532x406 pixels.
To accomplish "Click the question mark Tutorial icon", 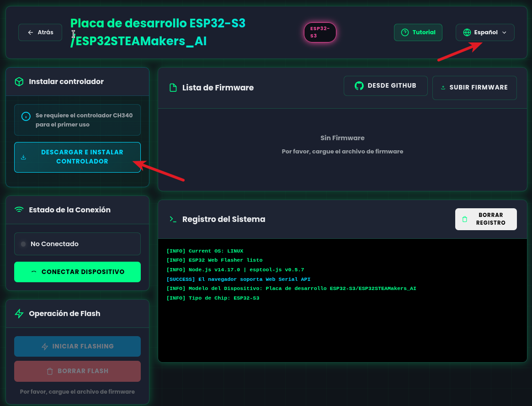I will click(x=404, y=32).
